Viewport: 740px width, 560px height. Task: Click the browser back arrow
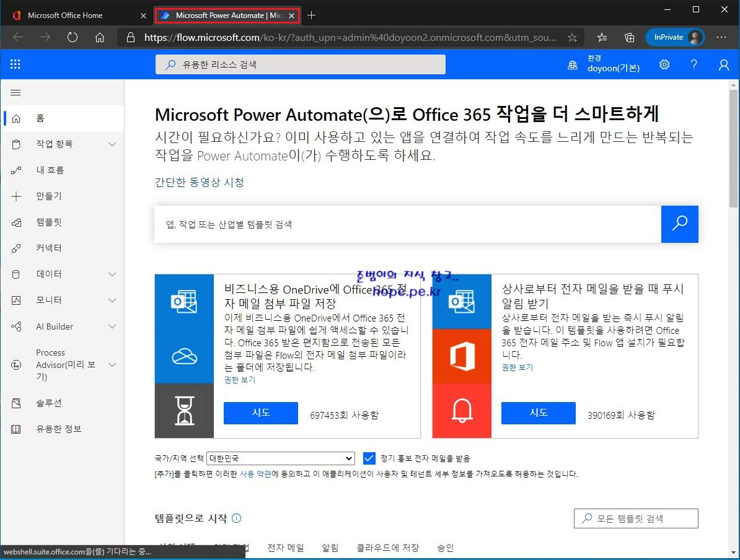click(18, 37)
